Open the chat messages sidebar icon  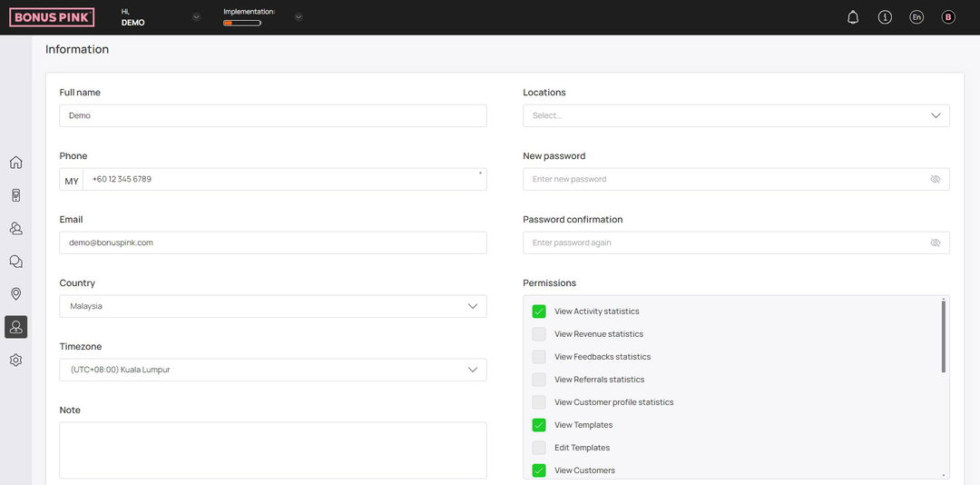[x=16, y=262]
